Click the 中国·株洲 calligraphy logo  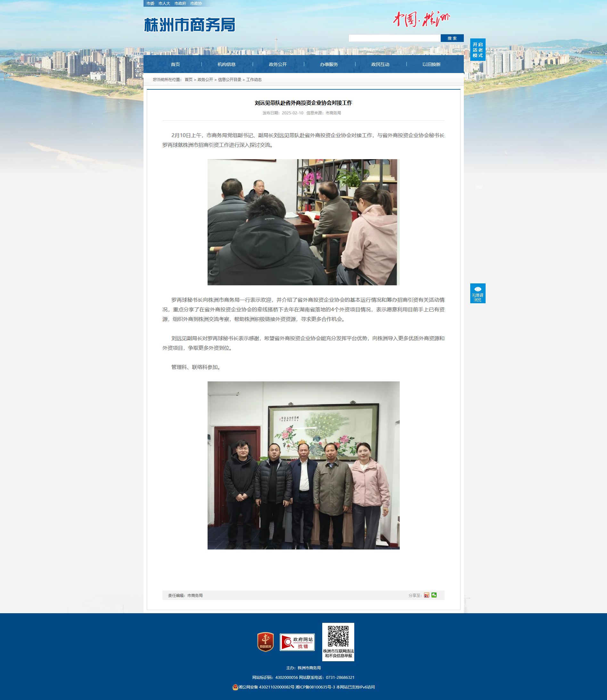click(421, 19)
